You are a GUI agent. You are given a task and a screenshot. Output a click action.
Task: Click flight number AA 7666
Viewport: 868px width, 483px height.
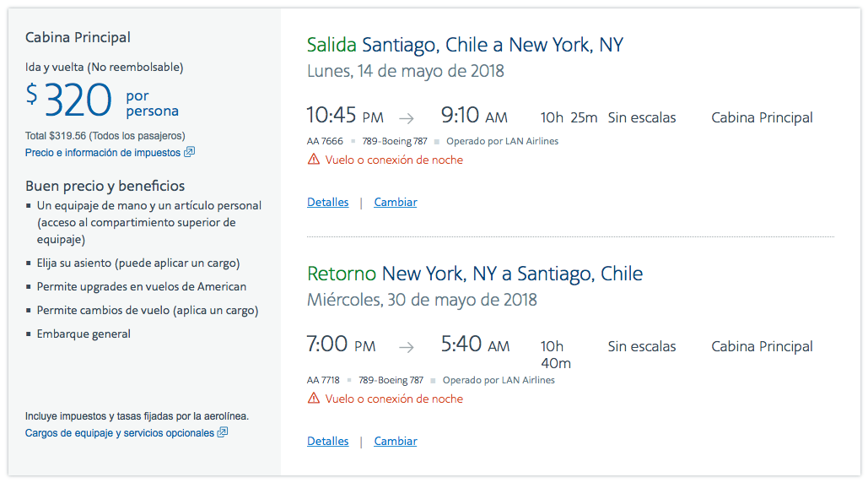325,141
